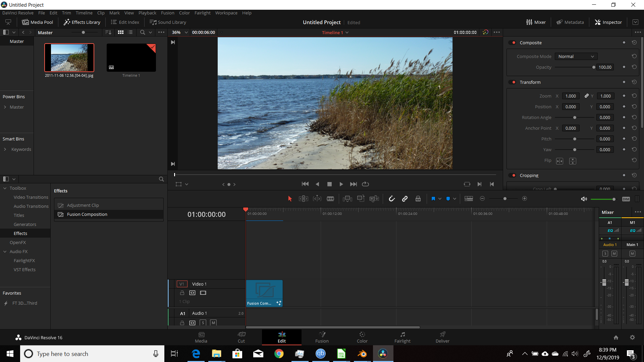
Task: Click the Overwrite Clip icon
Action: click(x=361, y=198)
